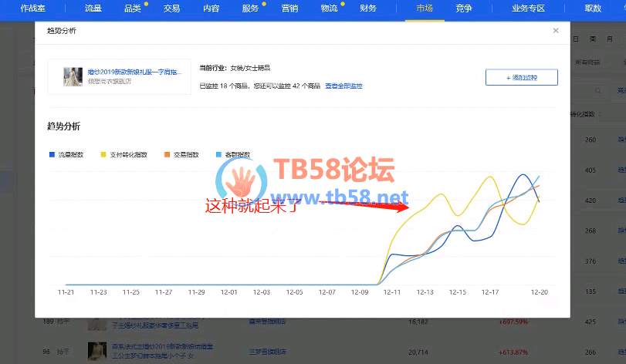Switch to the 市场 tab

[x=424, y=8]
